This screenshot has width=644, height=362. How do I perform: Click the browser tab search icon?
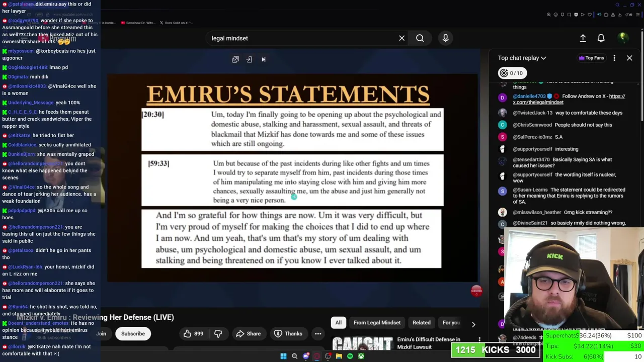(x=617, y=5)
